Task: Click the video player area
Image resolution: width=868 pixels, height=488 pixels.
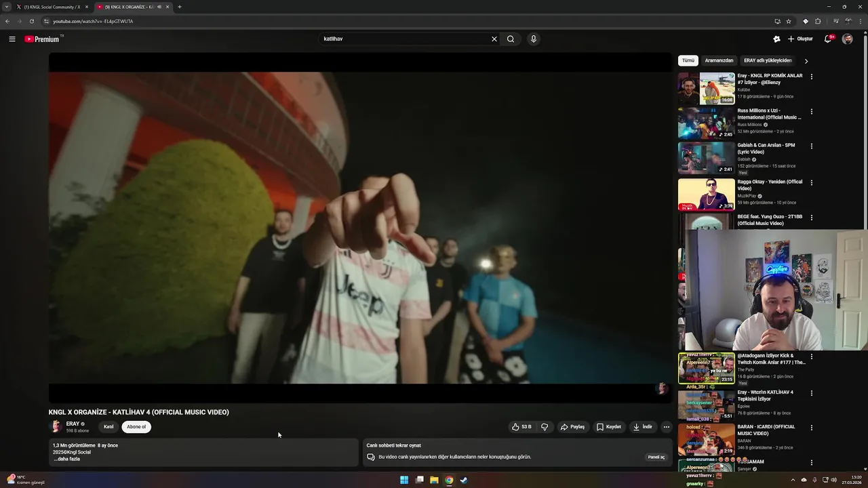Action: (360, 228)
